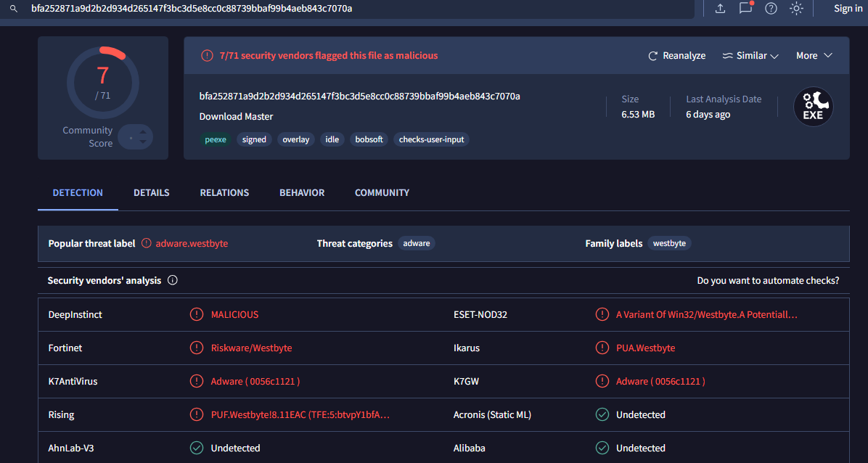Click the Fortinet vendor name
868x463 pixels.
65,348
